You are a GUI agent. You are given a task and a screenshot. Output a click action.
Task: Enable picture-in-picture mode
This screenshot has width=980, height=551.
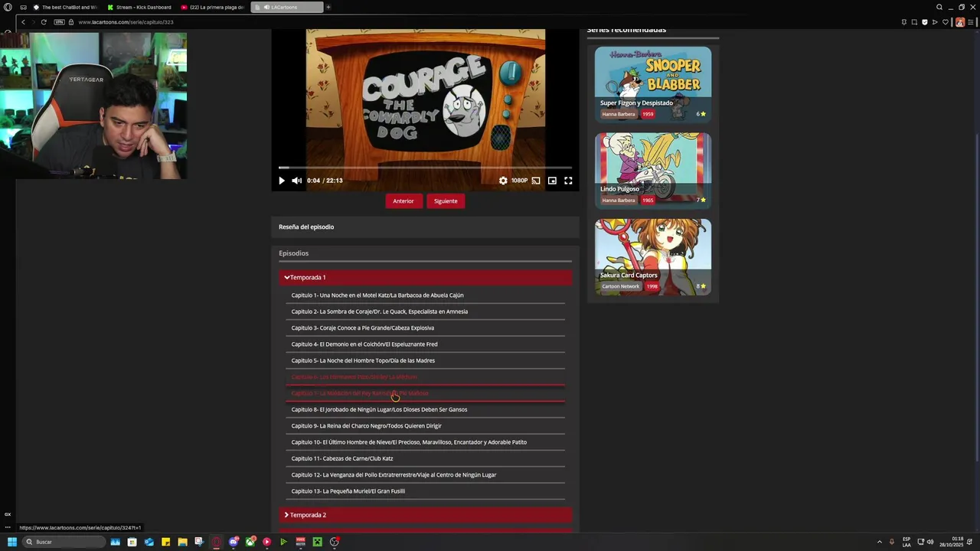point(552,181)
